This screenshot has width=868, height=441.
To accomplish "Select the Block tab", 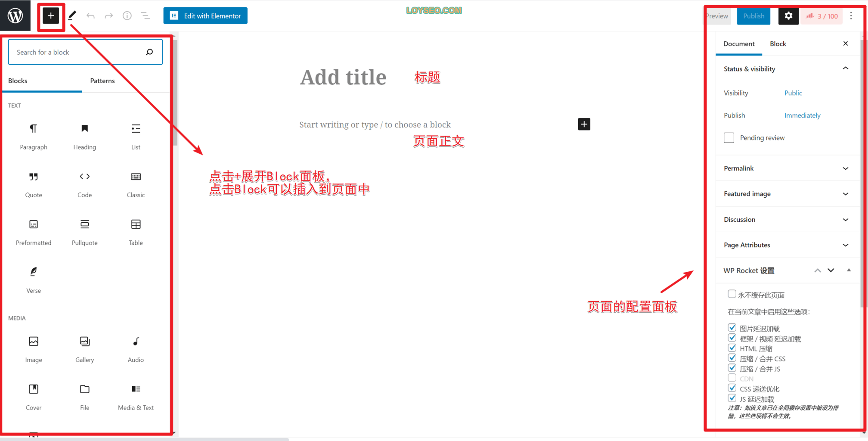I will pyautogui.click(x=778, y=44).
